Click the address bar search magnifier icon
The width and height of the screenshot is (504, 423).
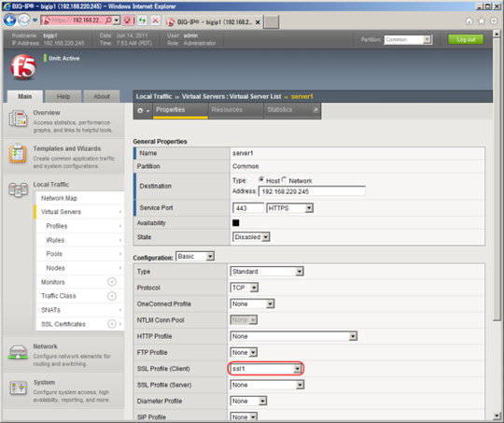click(x=108, y=21)
